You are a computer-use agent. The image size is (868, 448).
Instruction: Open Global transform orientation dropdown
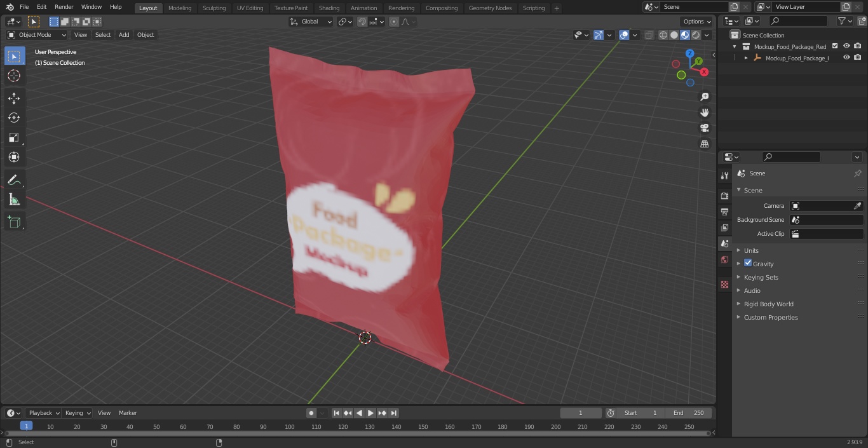(311, 22)
